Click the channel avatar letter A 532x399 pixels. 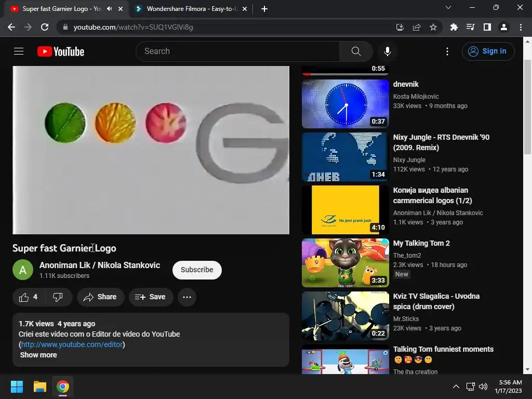23,270
